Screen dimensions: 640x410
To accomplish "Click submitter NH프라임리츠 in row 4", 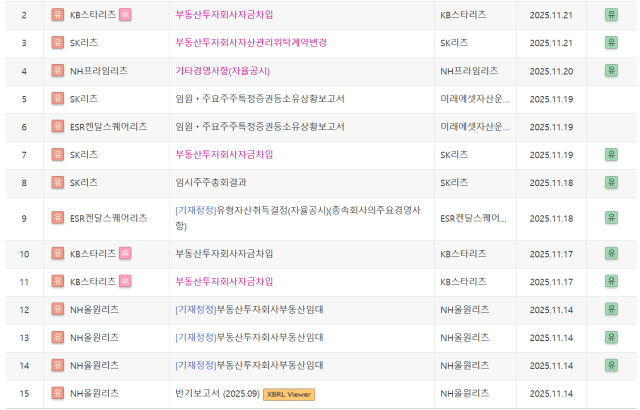I will (469, 71).
